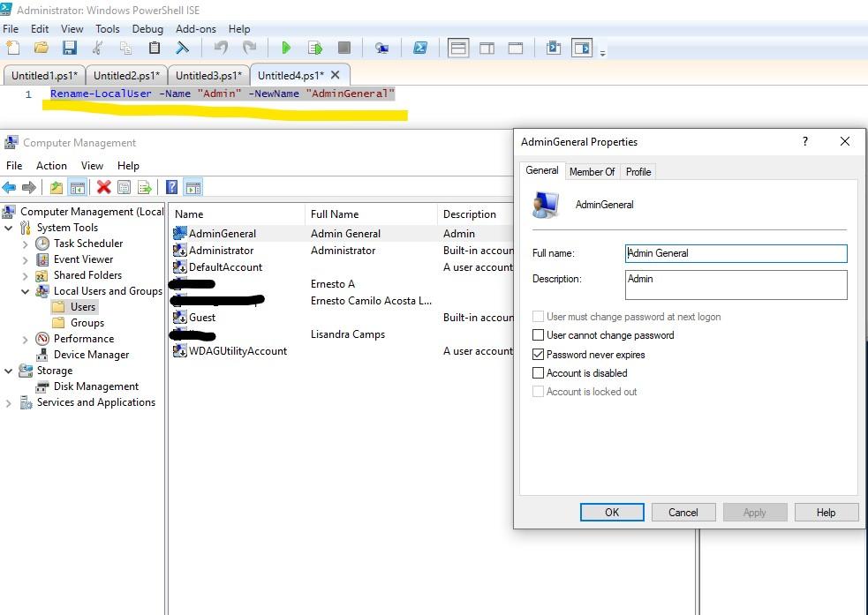Close Untitled4.ps1 tab with X

[x=335, y=75]
